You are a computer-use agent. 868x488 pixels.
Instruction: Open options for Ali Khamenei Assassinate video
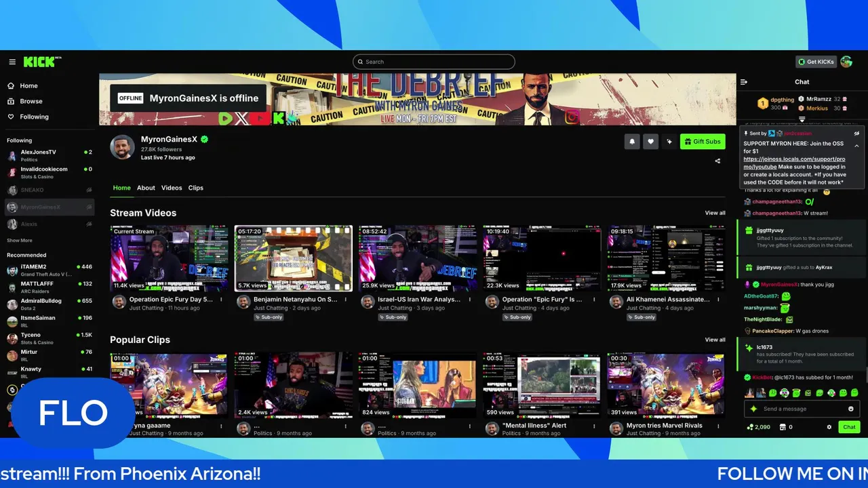pyautogui.click(x=718, y=299)
